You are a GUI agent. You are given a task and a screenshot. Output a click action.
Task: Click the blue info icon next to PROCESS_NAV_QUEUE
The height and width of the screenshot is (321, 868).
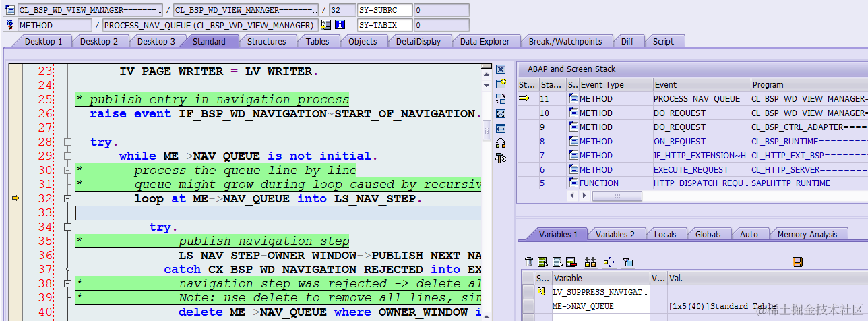(340, 25)
